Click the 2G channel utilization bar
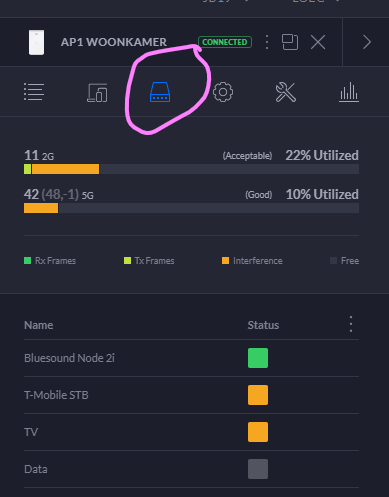Image resolution: width=389 pixels, height=497 pixels. tap(191, 169)
